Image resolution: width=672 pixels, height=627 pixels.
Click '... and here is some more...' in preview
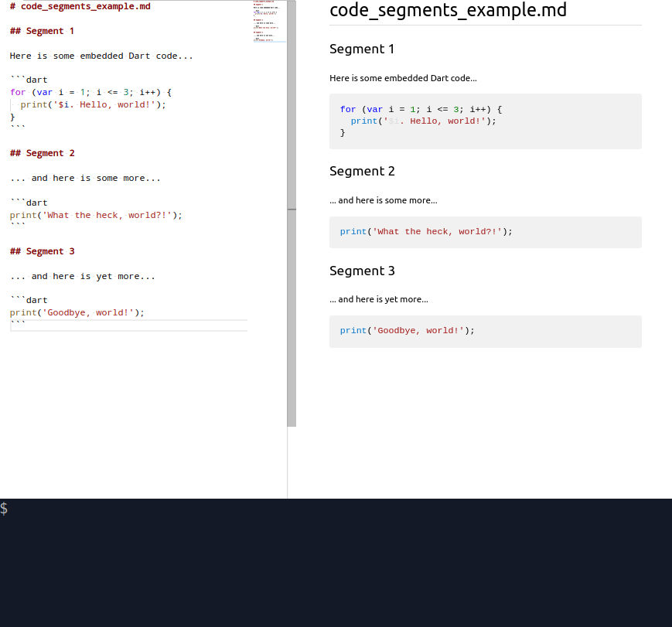[383, 200]
